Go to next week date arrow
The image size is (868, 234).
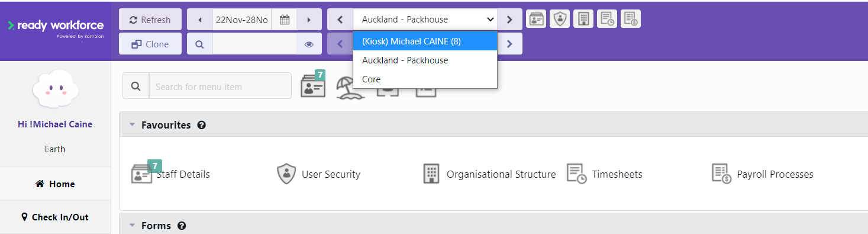pos(309,20)
